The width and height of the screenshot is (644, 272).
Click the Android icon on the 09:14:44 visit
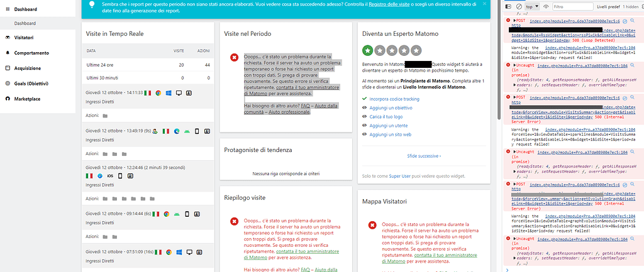(177, 214)
